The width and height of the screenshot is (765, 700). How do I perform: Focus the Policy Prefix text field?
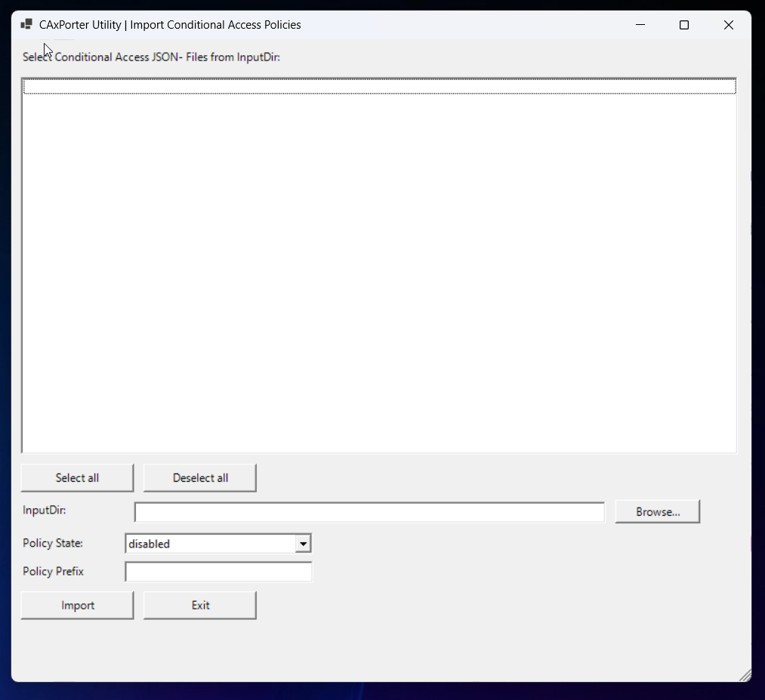(x=218, y=572)
